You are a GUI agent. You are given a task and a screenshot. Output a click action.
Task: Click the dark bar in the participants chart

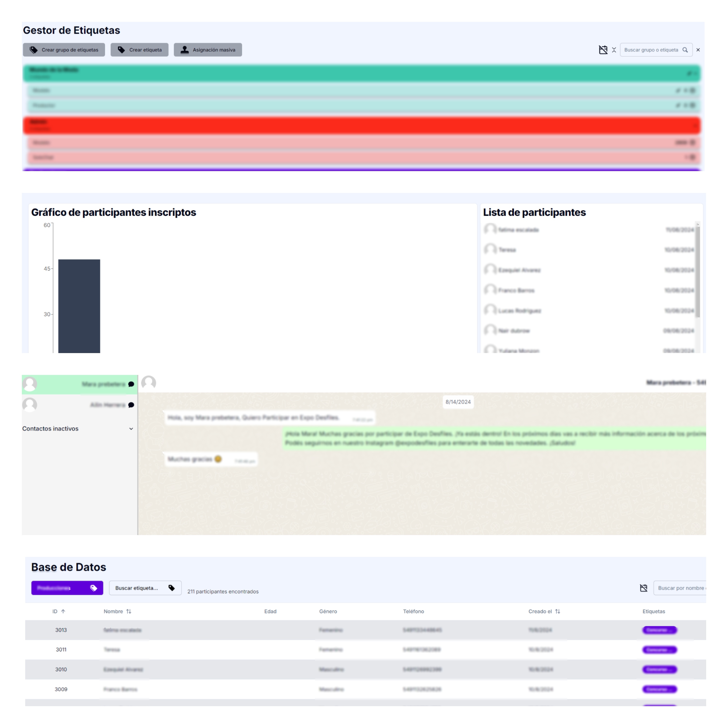79,306
